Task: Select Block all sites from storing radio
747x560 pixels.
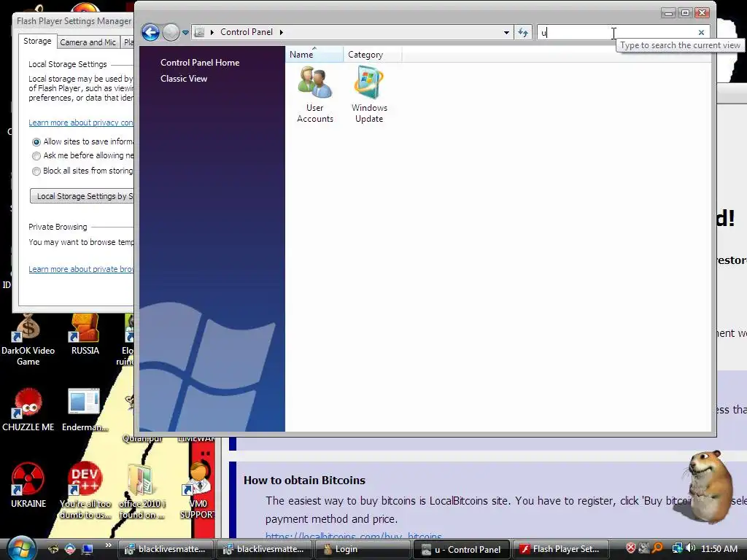Action: point(36,171)
